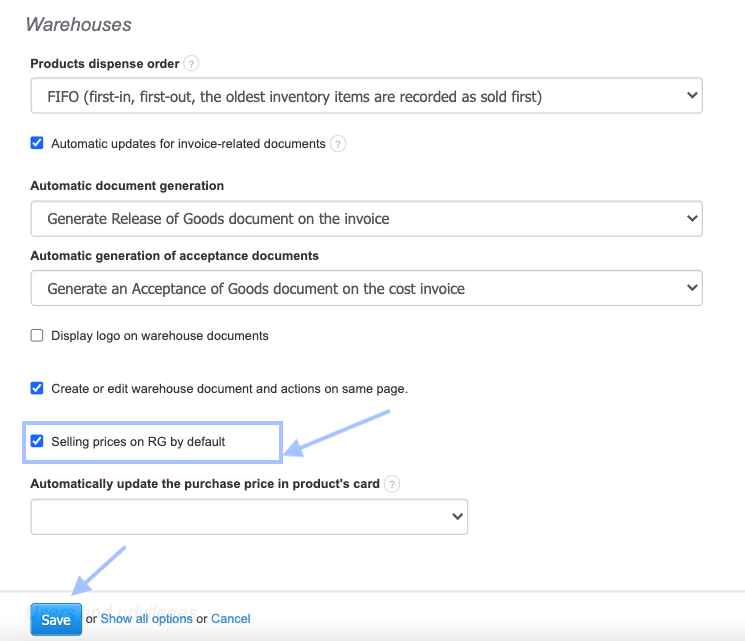
Task: Follow the Show all options link
Action: [x=146, y=619]
